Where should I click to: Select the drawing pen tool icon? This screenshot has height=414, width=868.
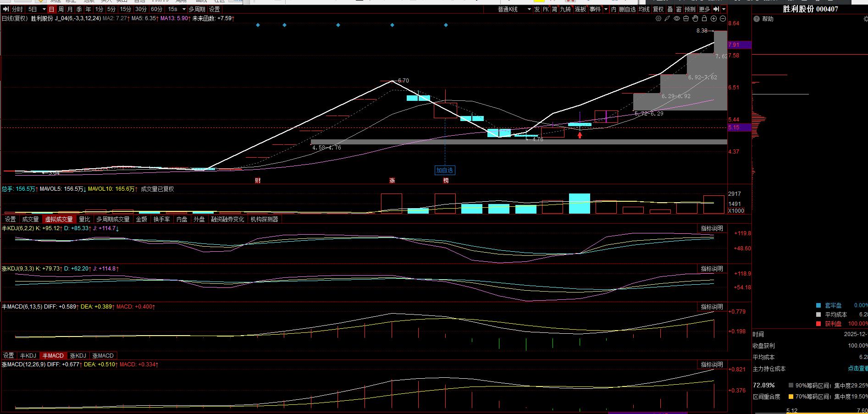click(668, 19)
